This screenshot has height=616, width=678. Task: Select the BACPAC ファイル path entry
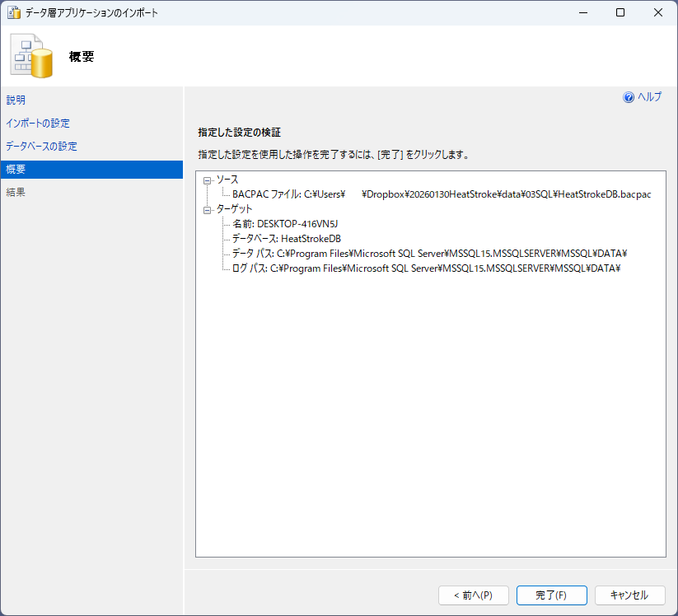pyautogui.click(x=441, y=194)
